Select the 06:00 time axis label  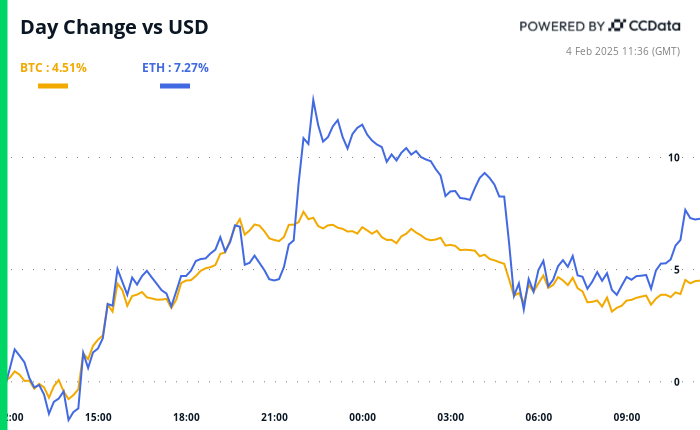click(x=539, y=417)
